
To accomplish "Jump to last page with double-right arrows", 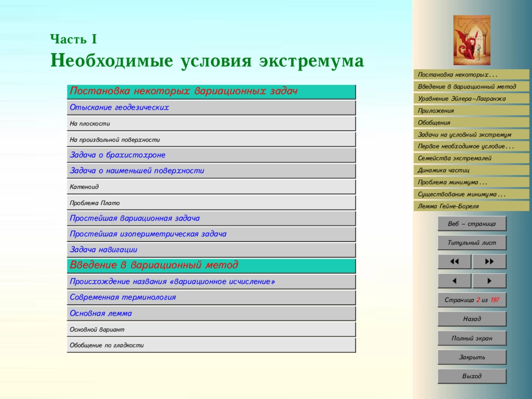I will [x=489, y=262].
